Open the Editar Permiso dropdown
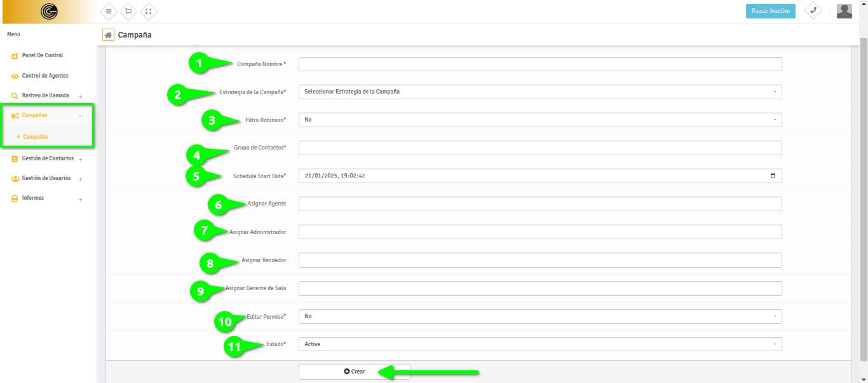 (539, 316)
